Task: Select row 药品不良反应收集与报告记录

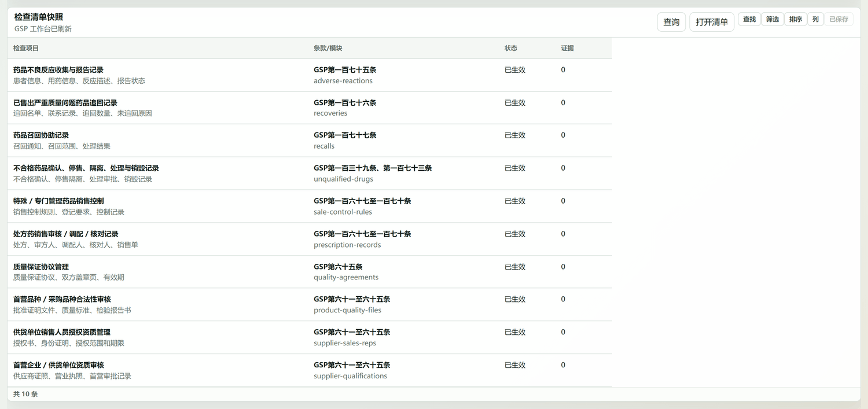Action: (x=310, y=75)
